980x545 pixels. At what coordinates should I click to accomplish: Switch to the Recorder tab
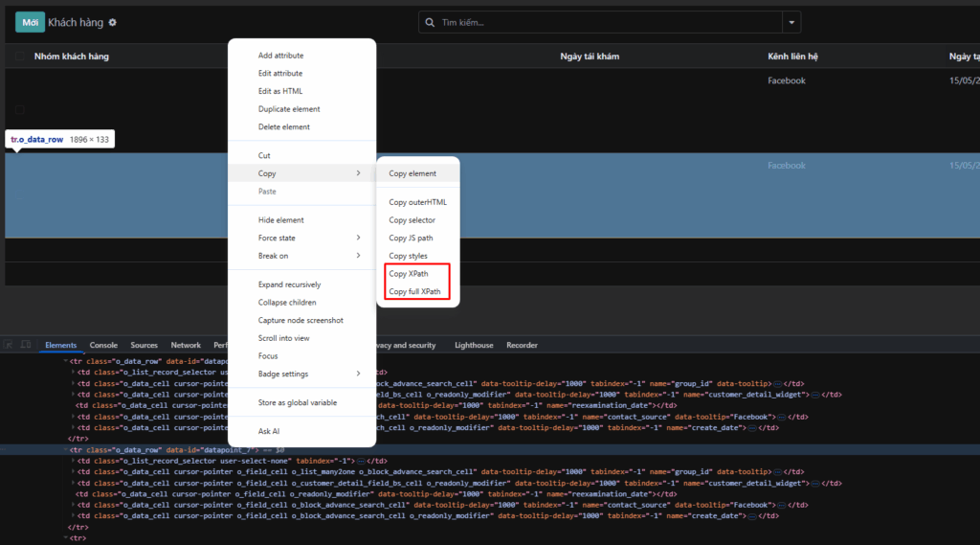[522, 346]
